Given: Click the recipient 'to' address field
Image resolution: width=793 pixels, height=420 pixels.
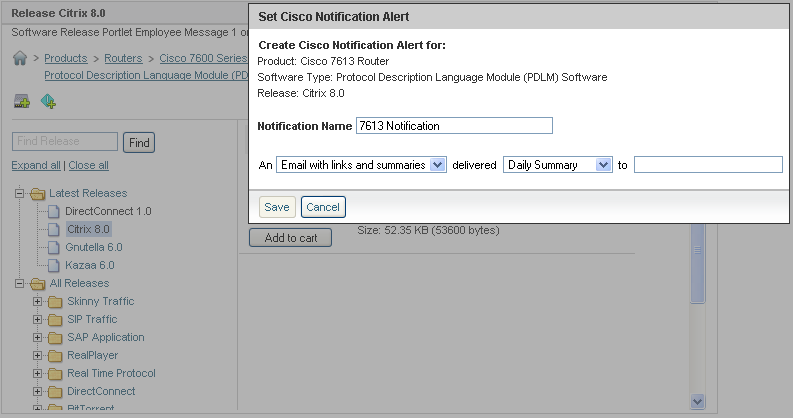Looking at the screenshot, I should click(x=708, y=164).
